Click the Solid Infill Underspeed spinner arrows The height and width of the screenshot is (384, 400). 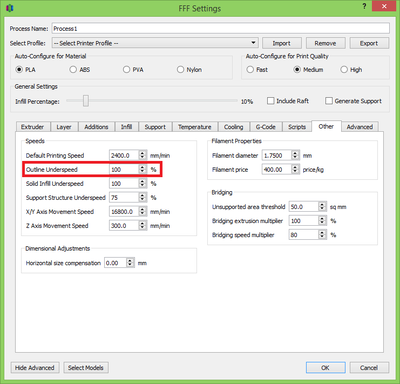pyautogui.click(x=143, y=183)
